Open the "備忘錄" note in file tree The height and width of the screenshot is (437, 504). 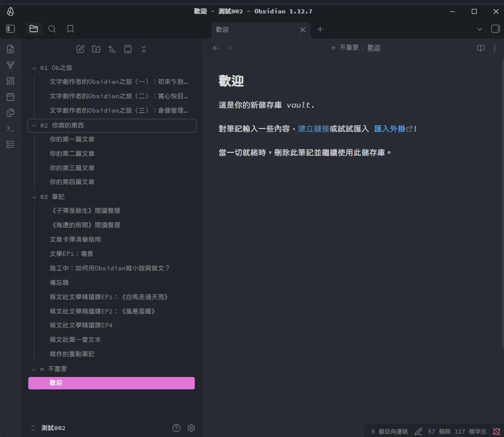59,283
